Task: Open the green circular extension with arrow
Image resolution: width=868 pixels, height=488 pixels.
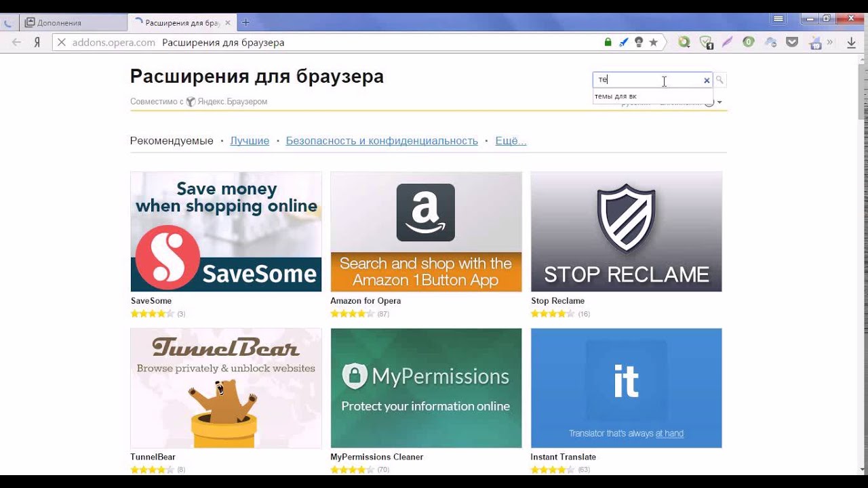Action: (684, 42)
